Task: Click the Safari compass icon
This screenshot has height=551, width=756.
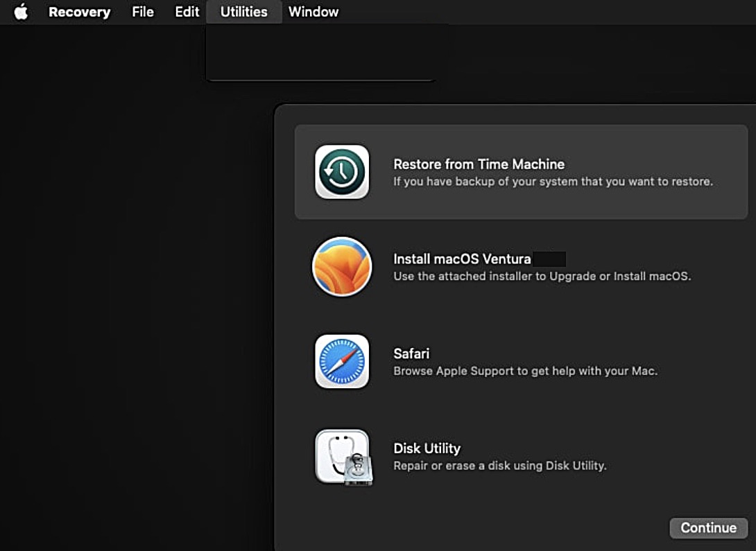Action: (342, 361)
